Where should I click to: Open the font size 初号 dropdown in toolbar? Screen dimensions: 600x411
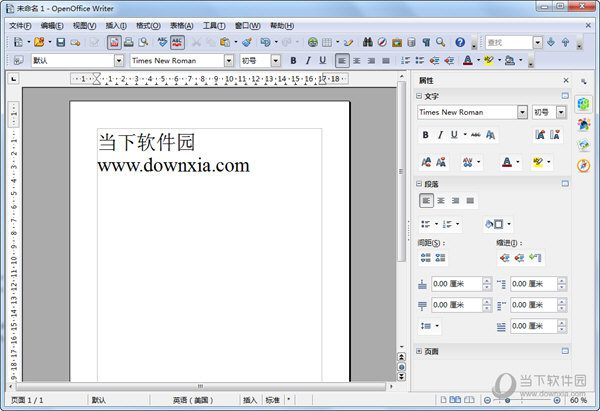[276, 60]
